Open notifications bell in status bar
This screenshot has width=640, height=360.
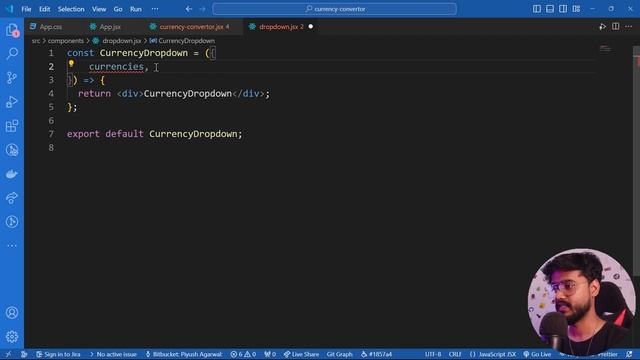[629, 354]
